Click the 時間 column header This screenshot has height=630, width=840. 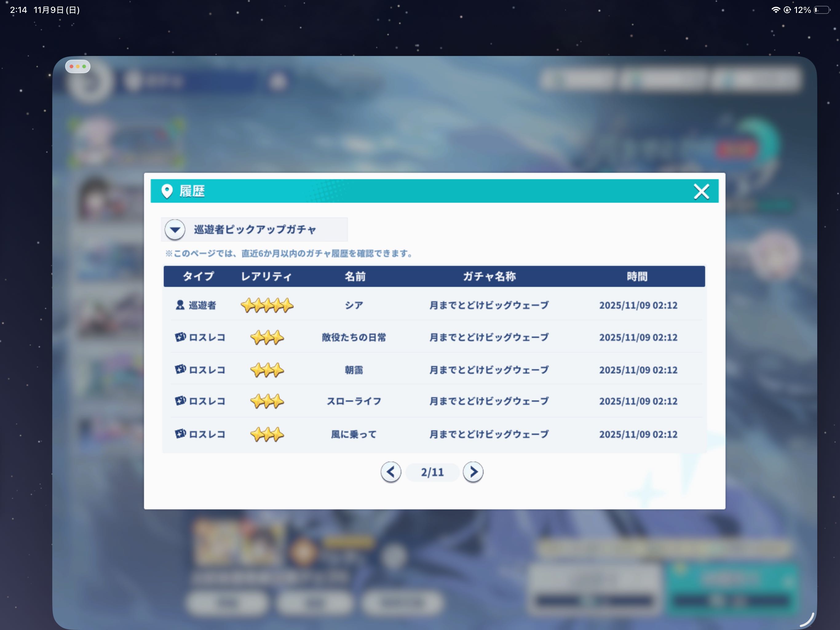637,276
